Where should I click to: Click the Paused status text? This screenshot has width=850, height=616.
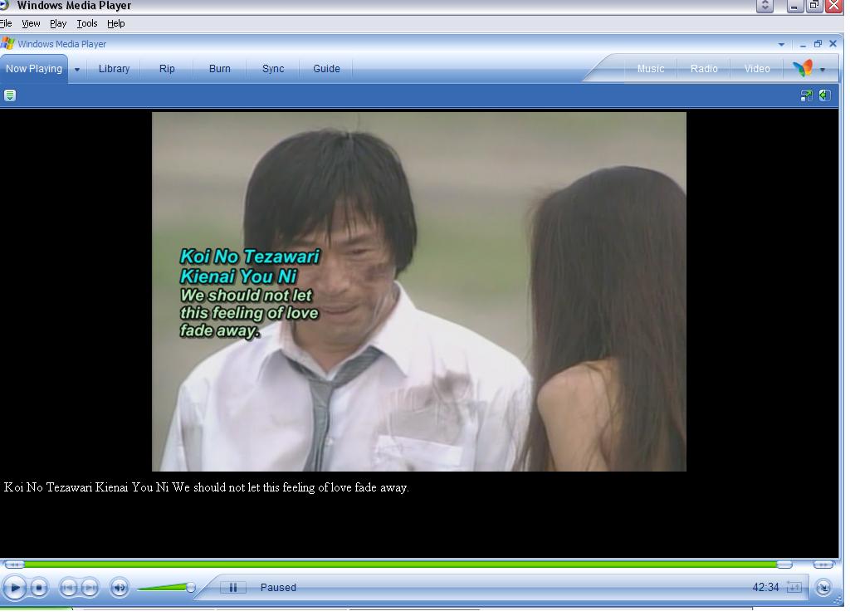(x=278, y=587)
